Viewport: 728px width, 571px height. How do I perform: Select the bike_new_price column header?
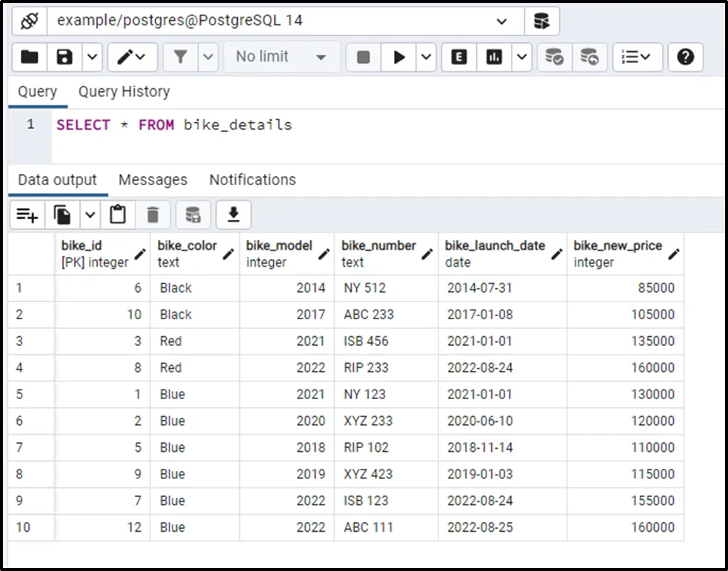tap(617, 253)
